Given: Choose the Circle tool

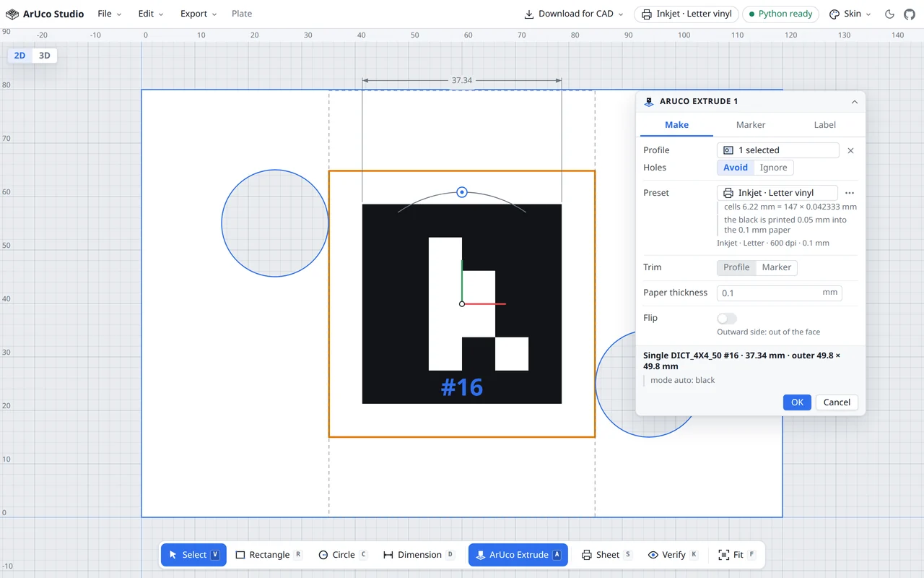Looking at the screenshot, I should [x=343, y=555].
